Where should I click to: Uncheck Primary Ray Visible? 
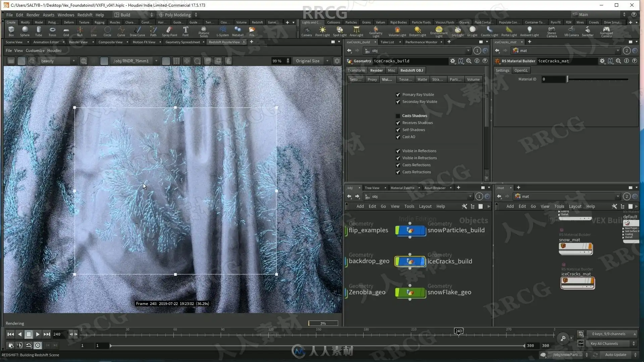pyautogui.click(x=398, y=95)
